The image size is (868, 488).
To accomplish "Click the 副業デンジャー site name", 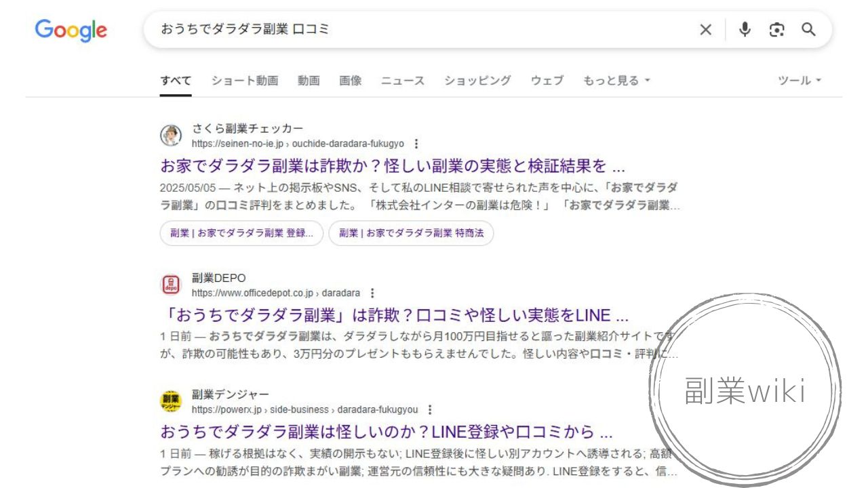I will pos(231,394).
